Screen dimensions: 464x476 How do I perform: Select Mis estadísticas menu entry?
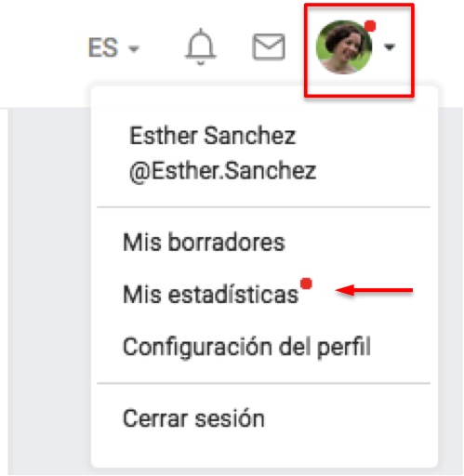click(211, 294)
